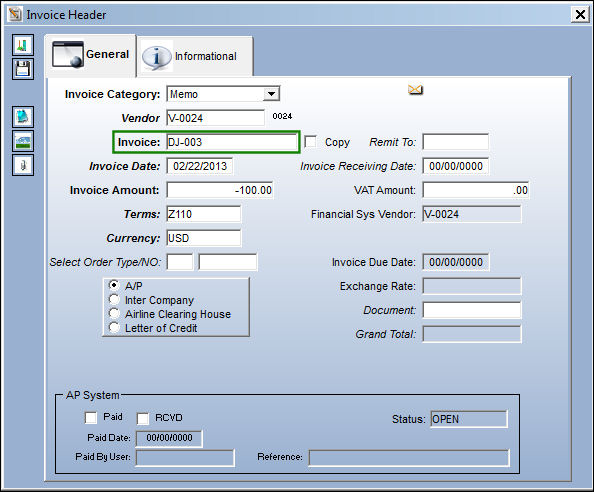Click the Select Order Type small field
Viewport: 594px width, 492px height.
[x=180, y=262]
